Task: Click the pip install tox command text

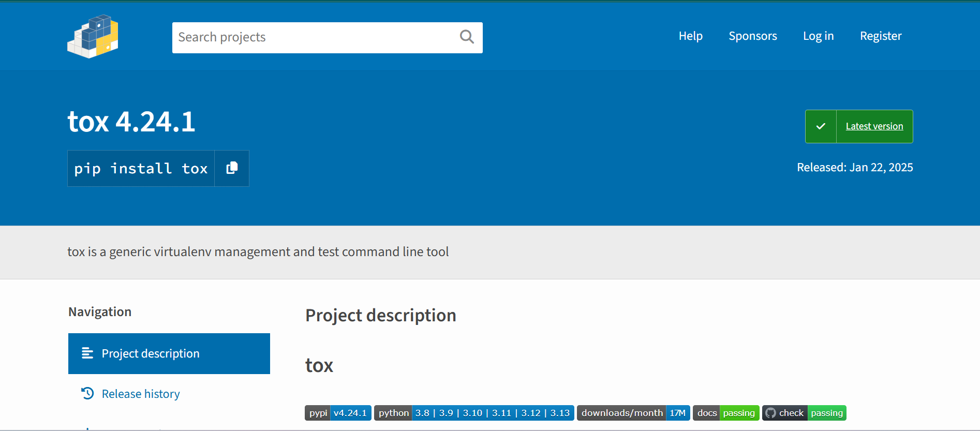Action: pos(141,169)
